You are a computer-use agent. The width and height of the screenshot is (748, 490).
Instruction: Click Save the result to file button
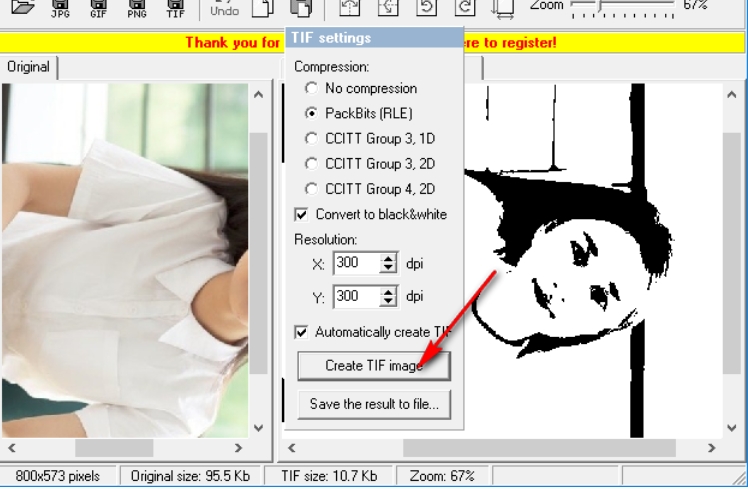[374, 405]
